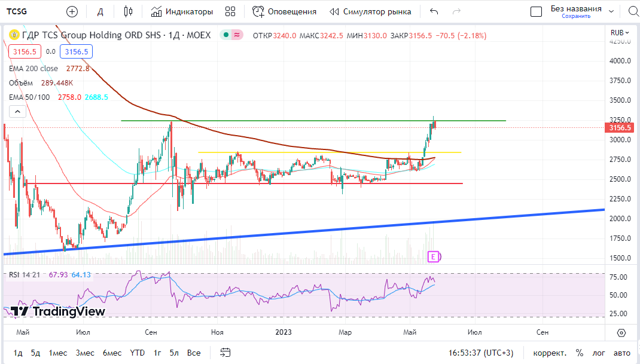Set range to 1мес

pyautogui.click(x=58, y=353)
